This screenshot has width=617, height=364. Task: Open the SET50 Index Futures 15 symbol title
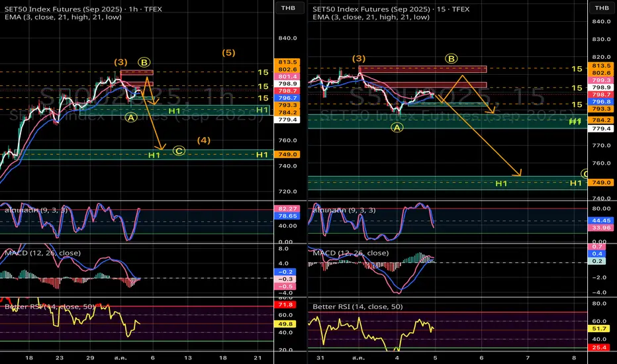tap(391, 9)
